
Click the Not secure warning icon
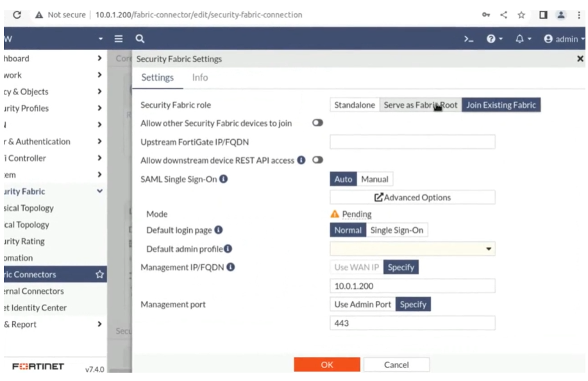[39, 15]
